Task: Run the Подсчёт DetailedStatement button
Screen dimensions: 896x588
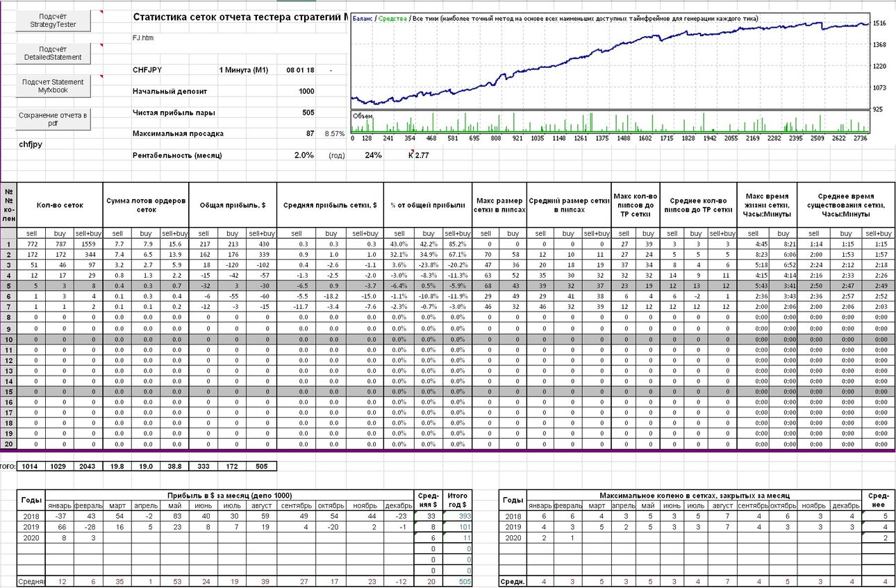Action: [x=53, y=53]
